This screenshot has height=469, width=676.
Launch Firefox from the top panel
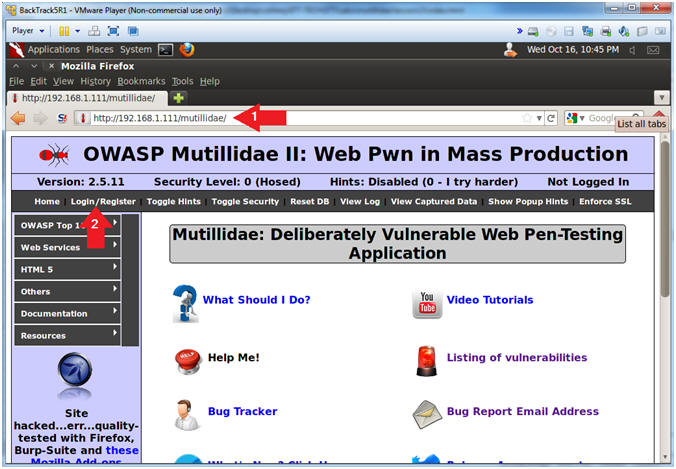(x=187, y=50)
